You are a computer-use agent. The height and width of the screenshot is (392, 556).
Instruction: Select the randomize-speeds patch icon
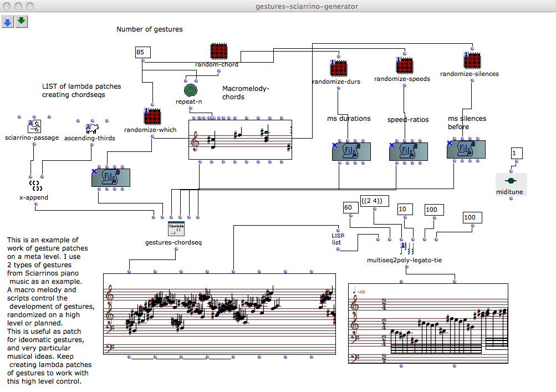(405, 65)
